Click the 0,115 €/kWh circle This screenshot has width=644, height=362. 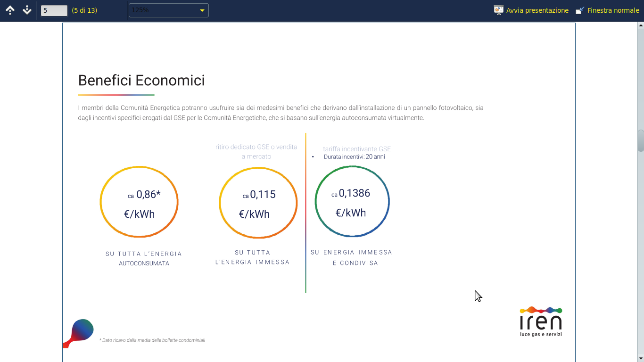258,203
